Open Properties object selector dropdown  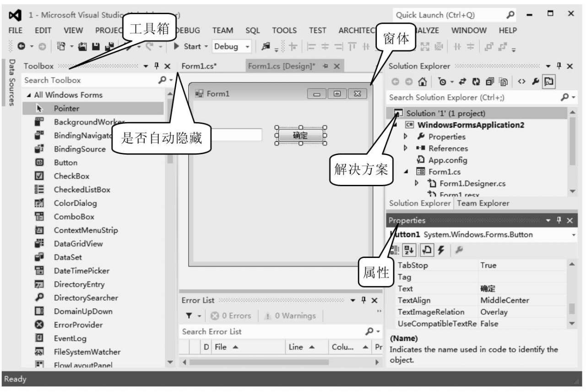574,235
